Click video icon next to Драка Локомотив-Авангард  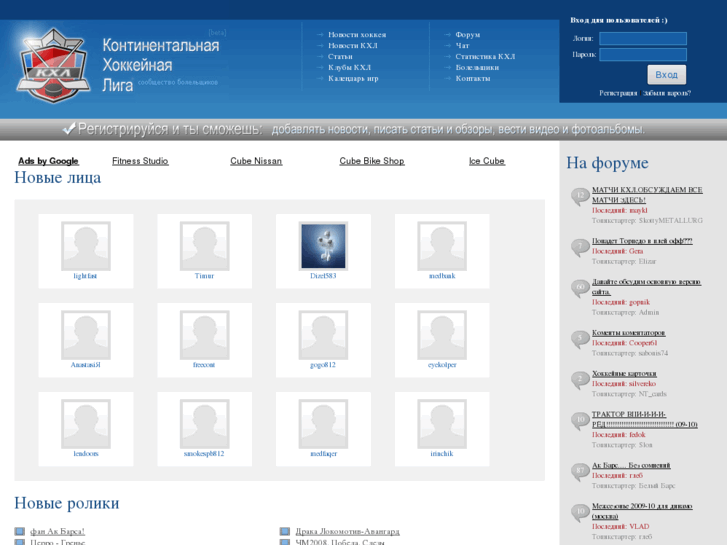[x=285, y=532]
